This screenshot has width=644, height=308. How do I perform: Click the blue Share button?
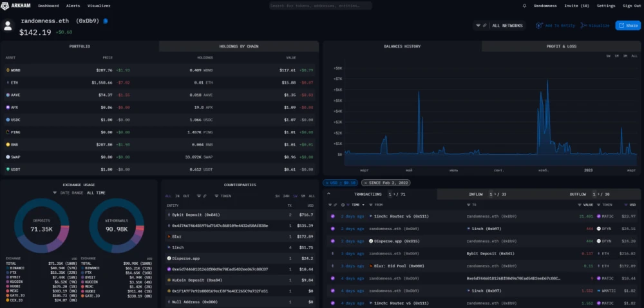point(628,26)
